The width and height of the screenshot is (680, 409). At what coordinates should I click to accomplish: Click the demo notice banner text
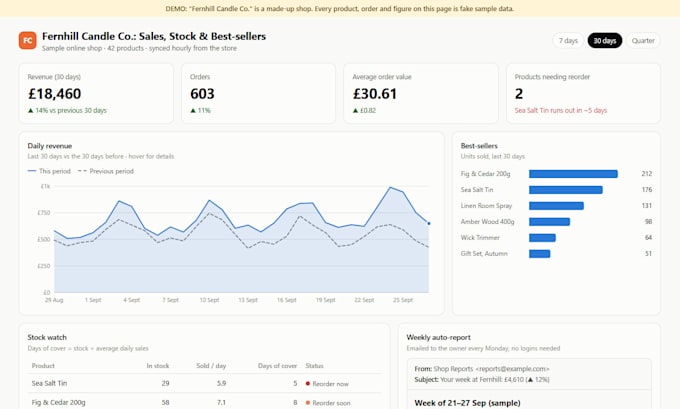[340, 9]
